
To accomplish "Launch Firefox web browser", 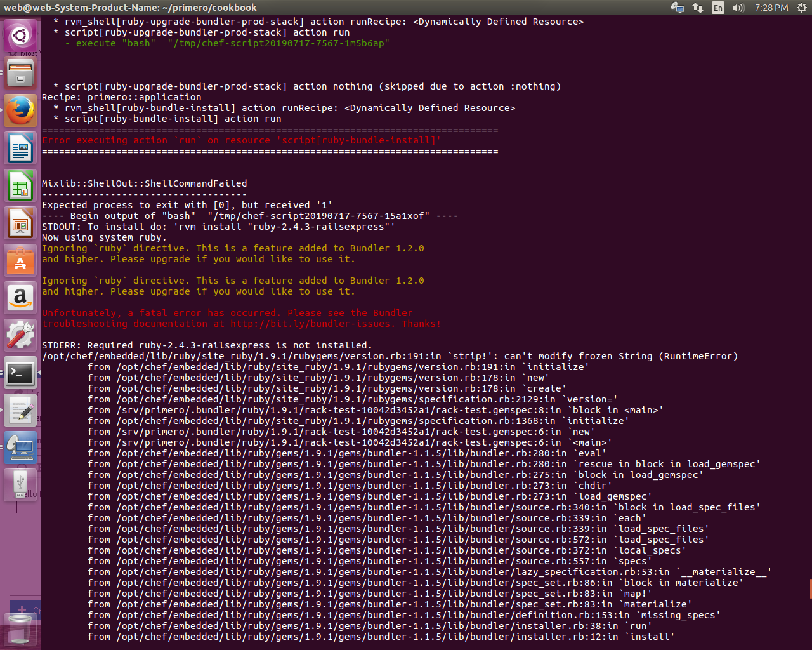I will pos(20,110).
